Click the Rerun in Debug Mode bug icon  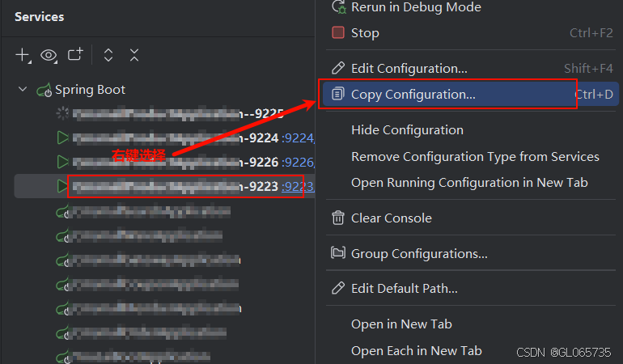[338, 6]
